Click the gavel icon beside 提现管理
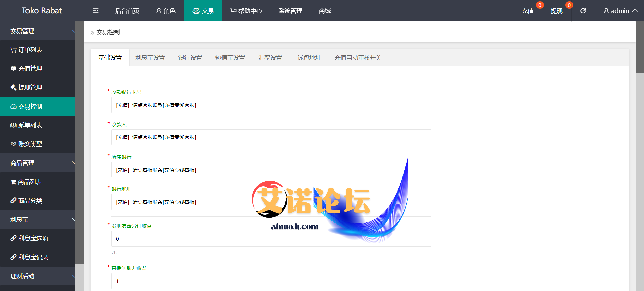Image resolution: width=644 pixels, height=291 pixels. (13, 88)
